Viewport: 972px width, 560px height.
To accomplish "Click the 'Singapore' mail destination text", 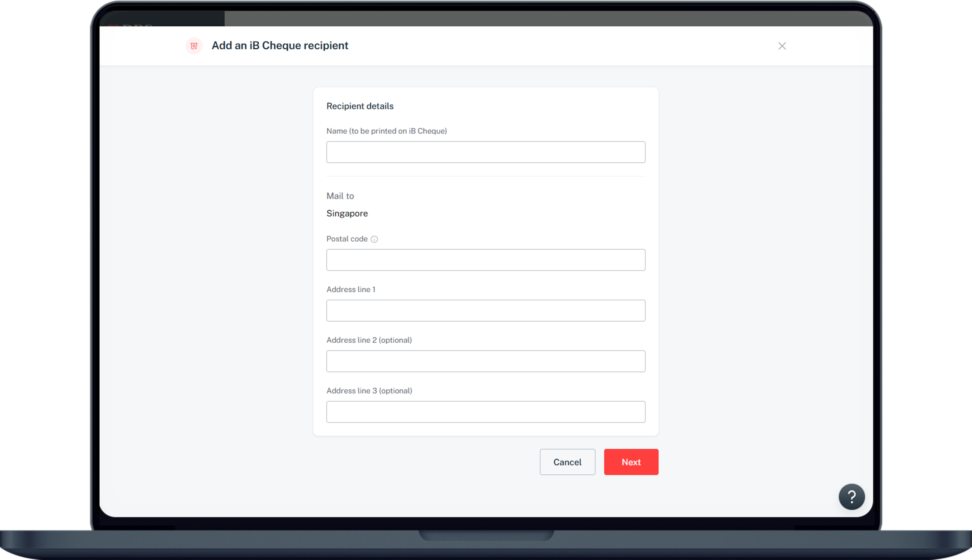I will pos(347,214).
